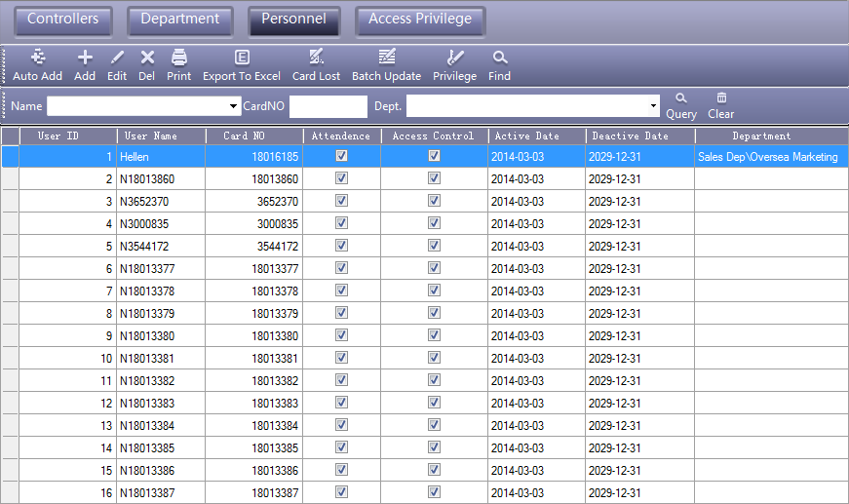Select user name N18013385
The width and height of the screenshot is (849, 504).
[x=147, y=448]
